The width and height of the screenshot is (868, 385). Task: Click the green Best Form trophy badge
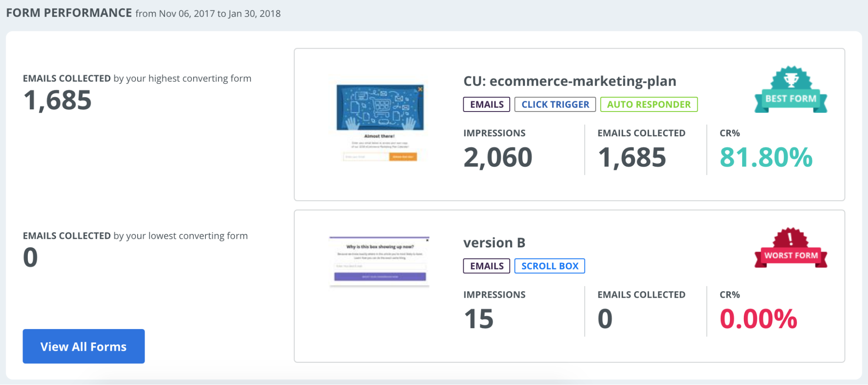pyautogui.click(x=791, y=90)
